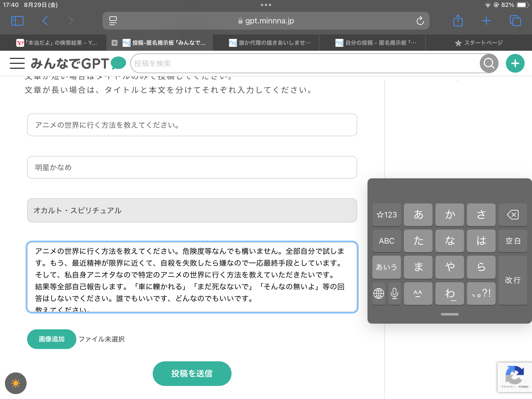Tap the た key on keyboard
This screenshot has width=532, height=399.
[x=418, y=241]
